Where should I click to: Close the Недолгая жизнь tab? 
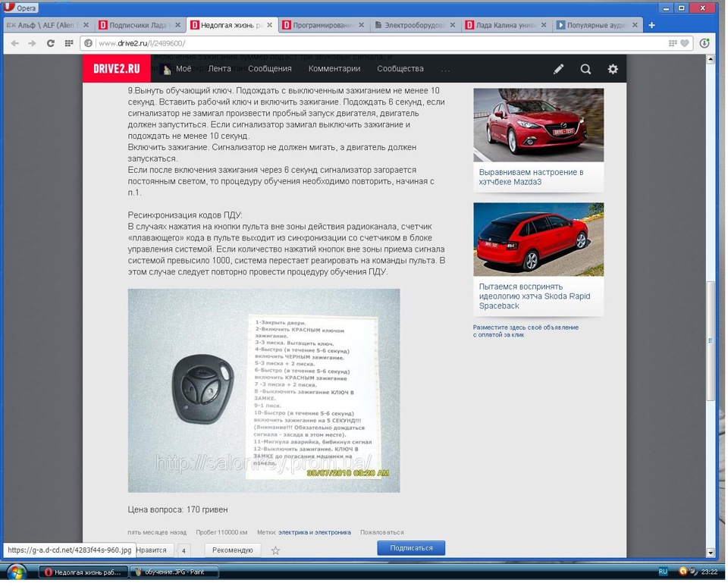pos(270,25)
